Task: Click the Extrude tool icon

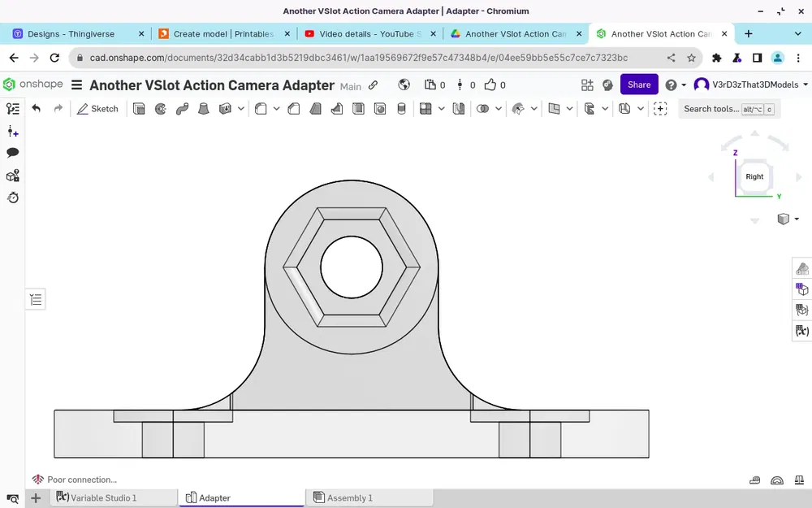Action: coord(139,109)
